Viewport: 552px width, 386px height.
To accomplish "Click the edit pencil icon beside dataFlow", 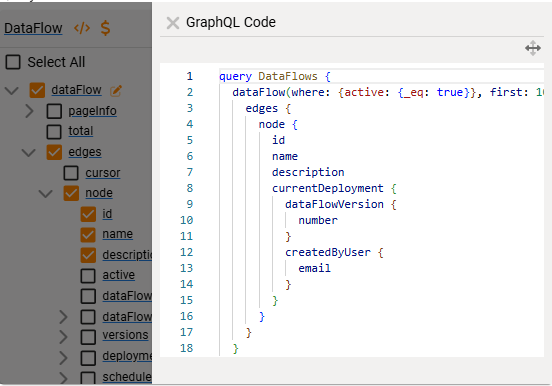I will [115, 91].
